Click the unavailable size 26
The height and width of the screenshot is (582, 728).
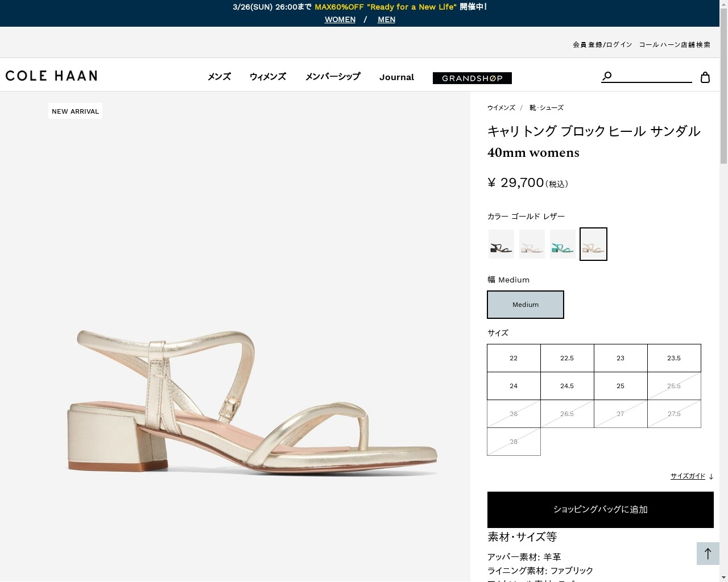[x=514, y=414]
